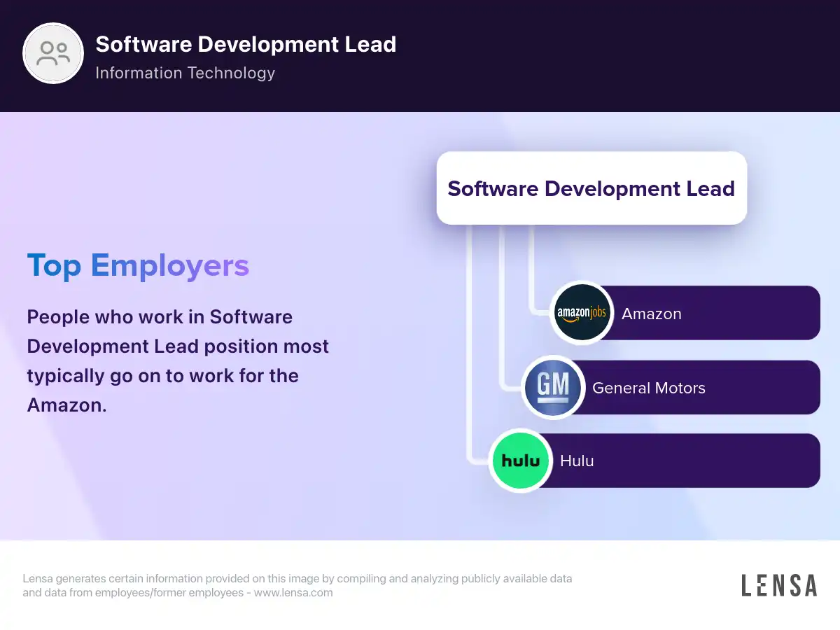
Task: Click the Software Development Lead header title
Action: (246, 44)
